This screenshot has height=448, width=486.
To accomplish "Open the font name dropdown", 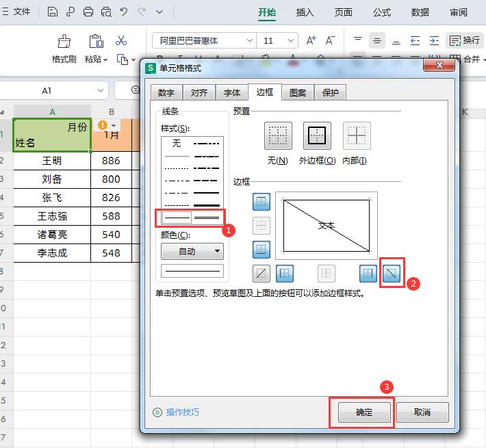I will tap(248, 40).
